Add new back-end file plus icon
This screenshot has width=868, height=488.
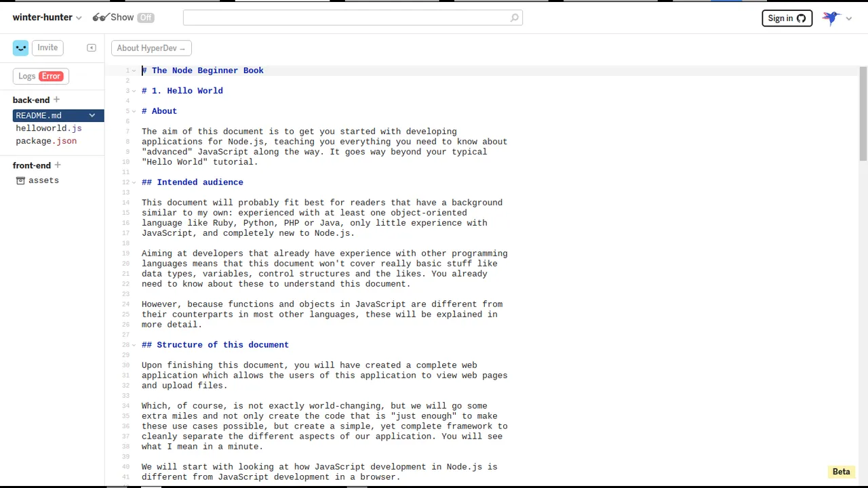click(56, 100)
